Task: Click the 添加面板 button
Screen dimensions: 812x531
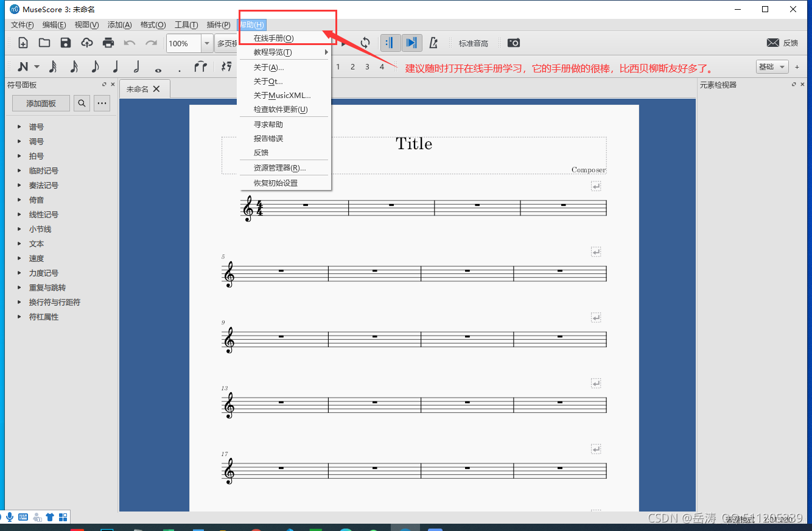Action: pos(41,104)
